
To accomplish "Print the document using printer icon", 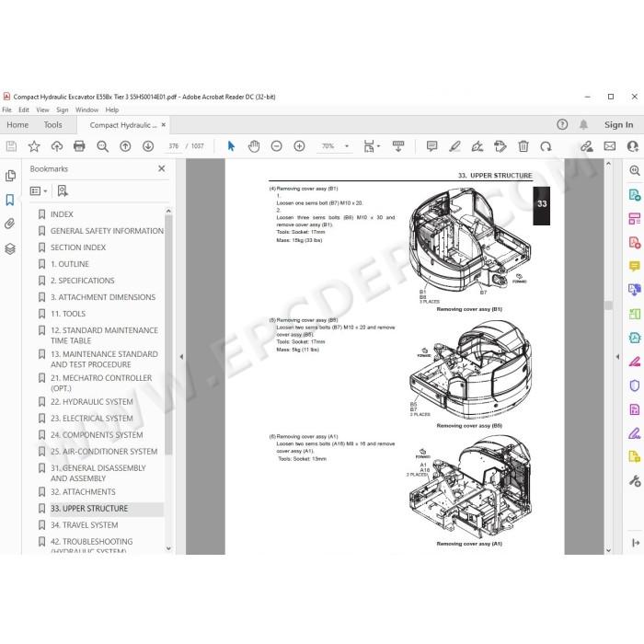I will (79, 146).
